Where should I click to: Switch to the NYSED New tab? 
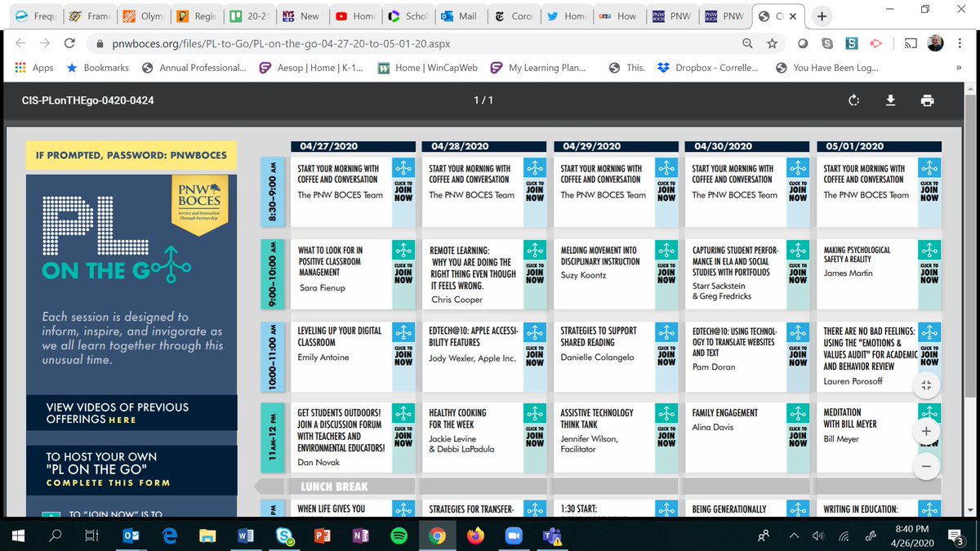(x=301, y=16)
